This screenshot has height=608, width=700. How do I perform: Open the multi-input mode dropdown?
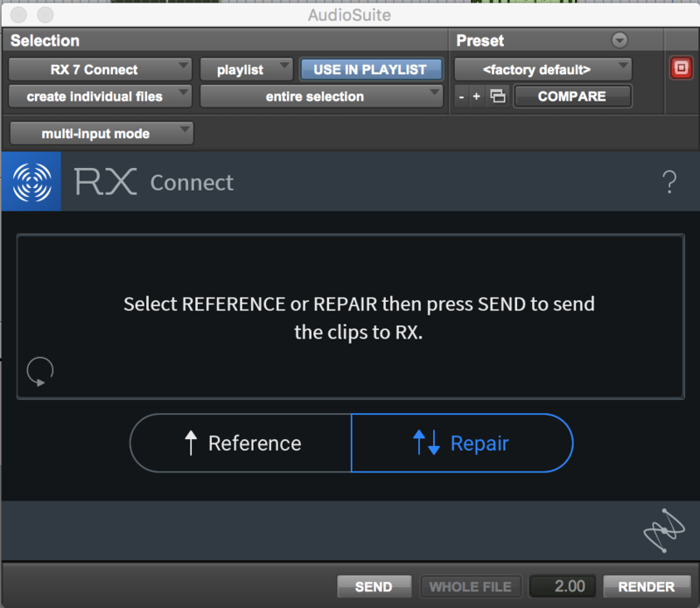pos(101,134)
